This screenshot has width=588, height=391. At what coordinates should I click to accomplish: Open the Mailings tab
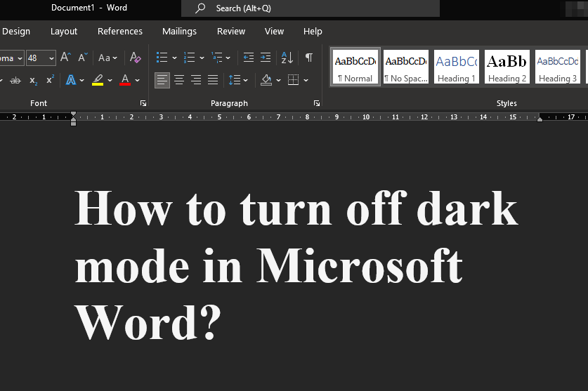tap(179, 32)
